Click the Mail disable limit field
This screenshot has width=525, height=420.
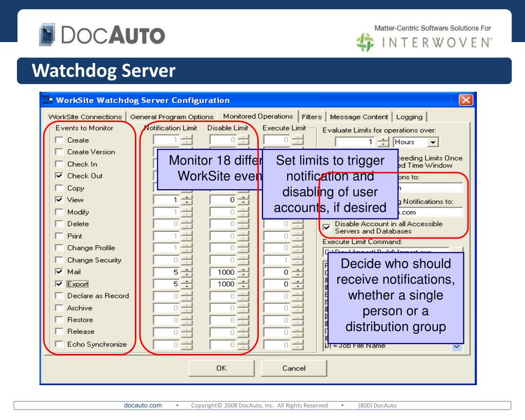click(224, 272)
